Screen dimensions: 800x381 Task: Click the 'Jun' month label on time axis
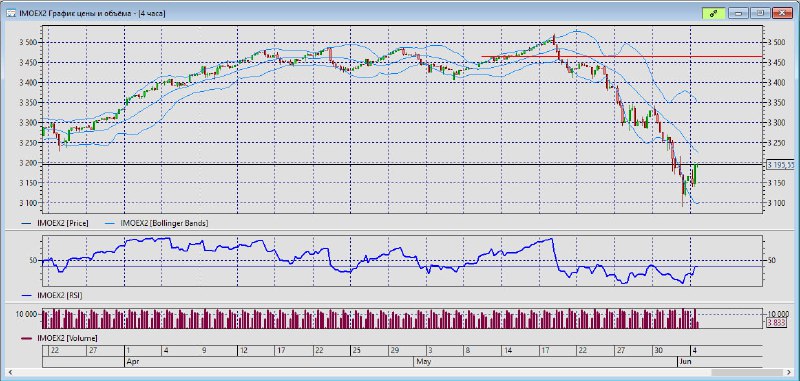pos(685,361)
